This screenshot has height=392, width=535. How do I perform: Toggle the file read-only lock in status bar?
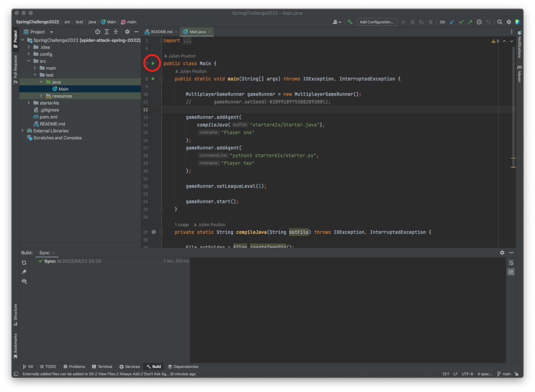click(516, 374)
